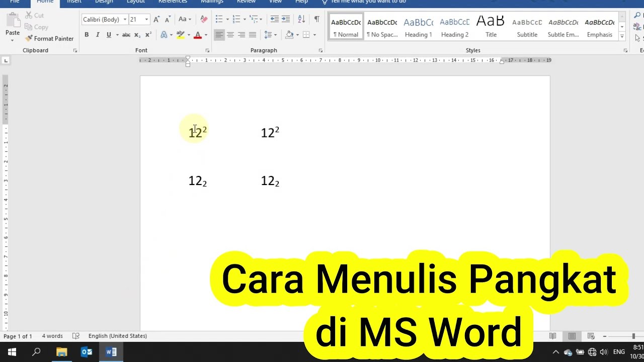Viewport: 644px width, 362px height.
Task: Open the Paste options arrow
Action: point(12,40)
